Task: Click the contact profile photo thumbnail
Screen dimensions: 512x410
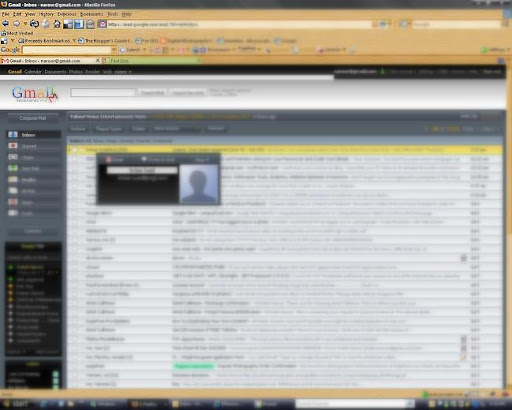Action: tap(198, 184)
